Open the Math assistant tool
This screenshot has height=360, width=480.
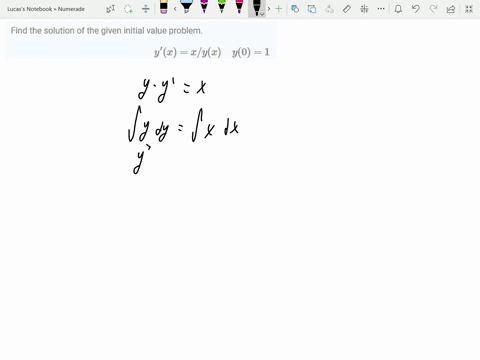(364, 9)
